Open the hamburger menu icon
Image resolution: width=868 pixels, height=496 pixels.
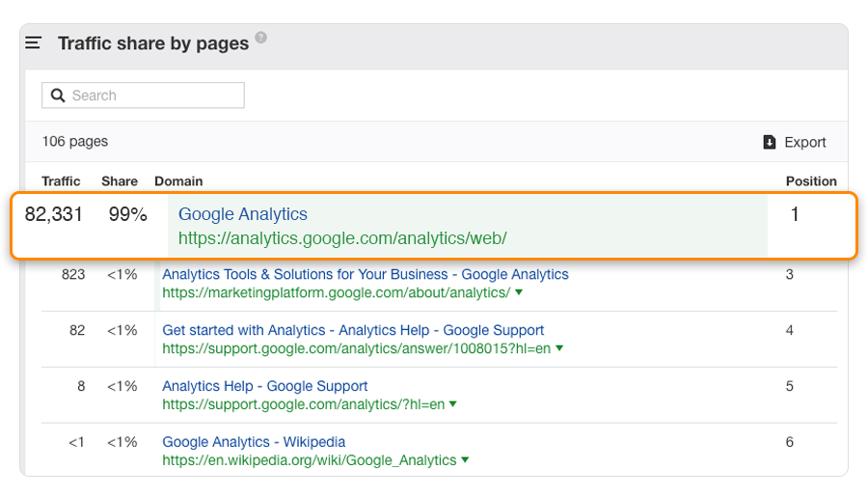click(33, 42)
